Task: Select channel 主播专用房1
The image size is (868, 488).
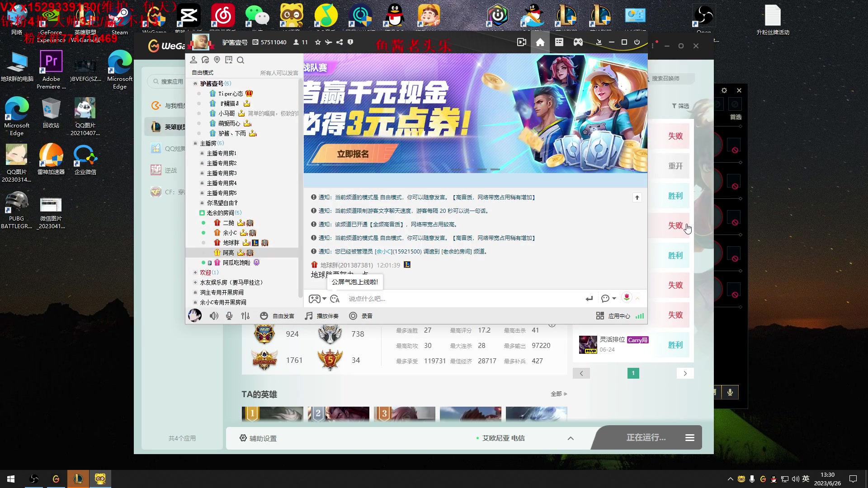Action: click(x=222, y=154)
